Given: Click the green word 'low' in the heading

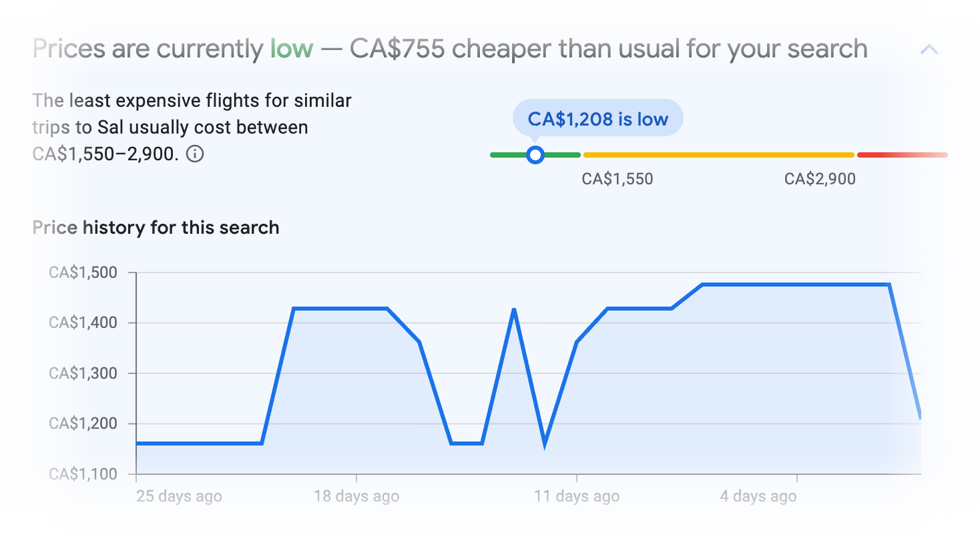Looking at the screenshot, I should pos(291,48).
